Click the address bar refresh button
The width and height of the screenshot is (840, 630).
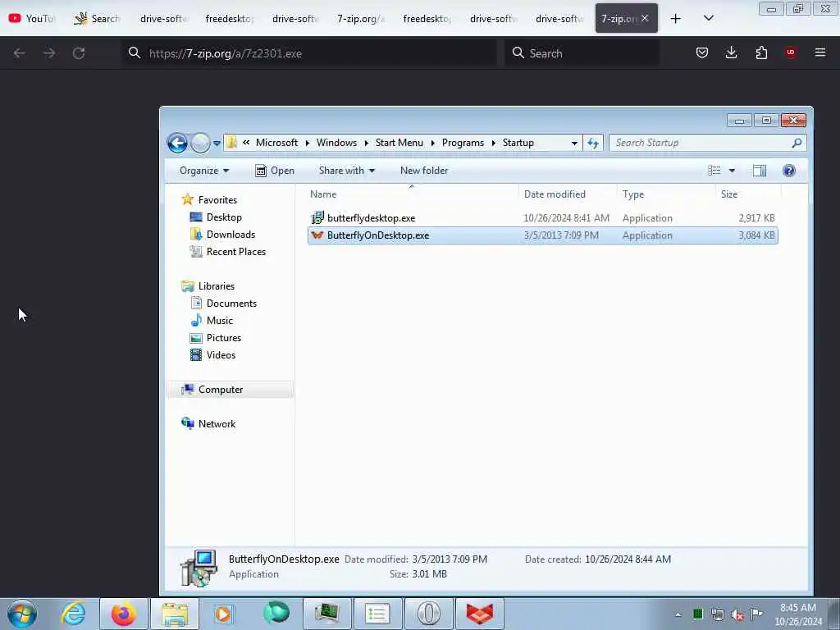point(593,143)
